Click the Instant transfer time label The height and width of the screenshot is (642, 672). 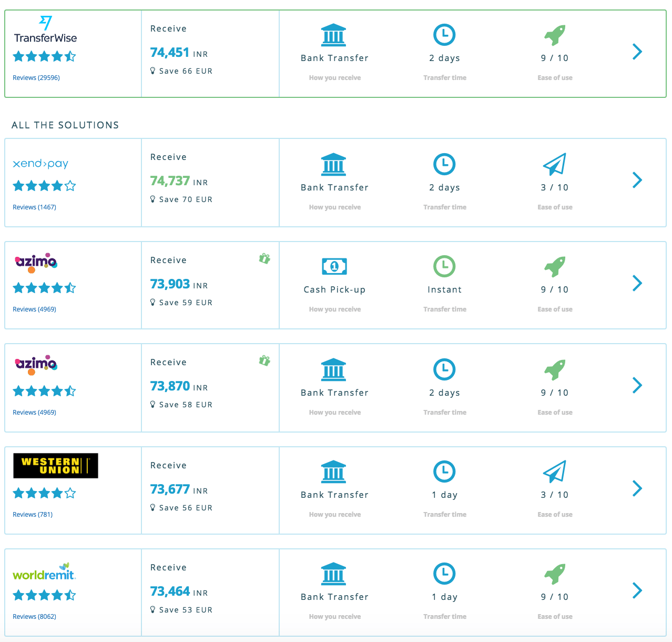[445, 289]
